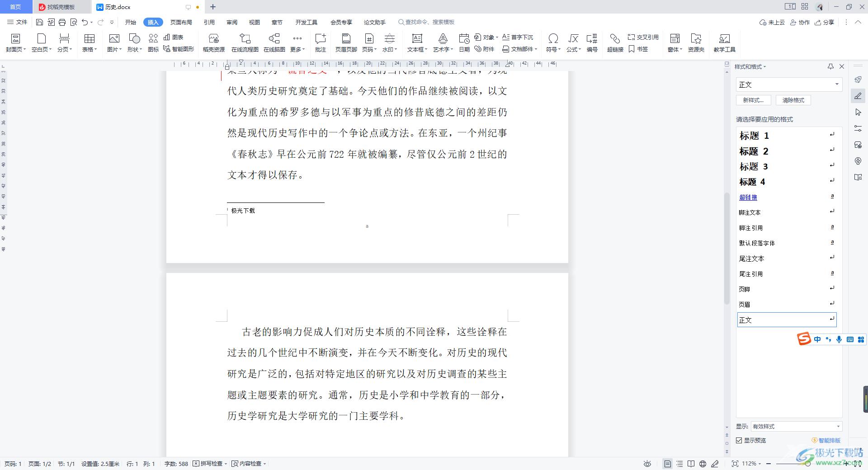
Task: Launch 在线脑图 online mind map
Action: (x=274, y=43)
